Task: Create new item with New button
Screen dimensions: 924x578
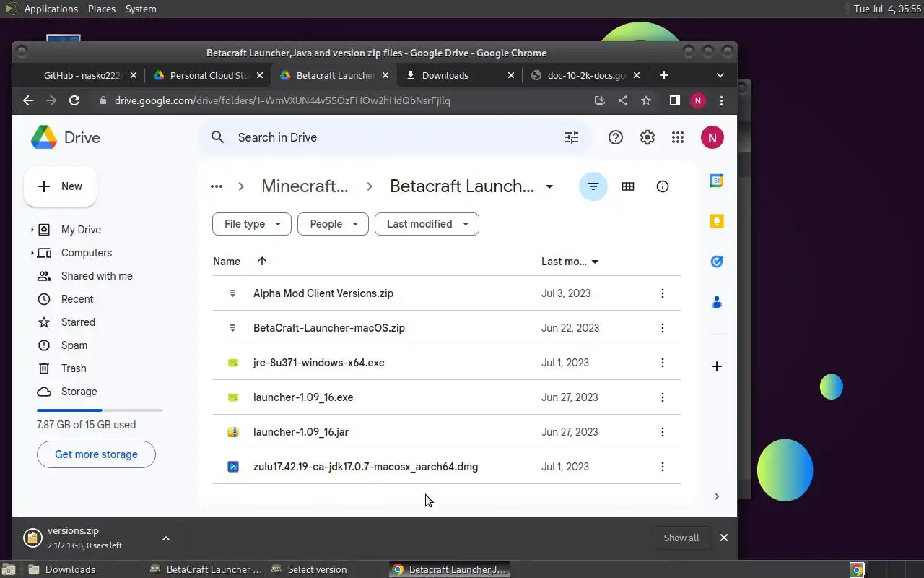Action: coord(61,186)
